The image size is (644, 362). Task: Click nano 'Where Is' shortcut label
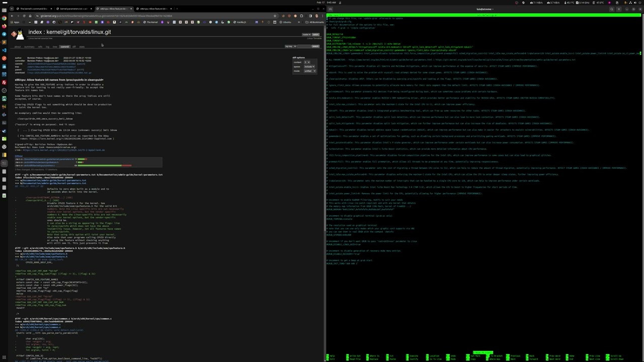[374, 355]
